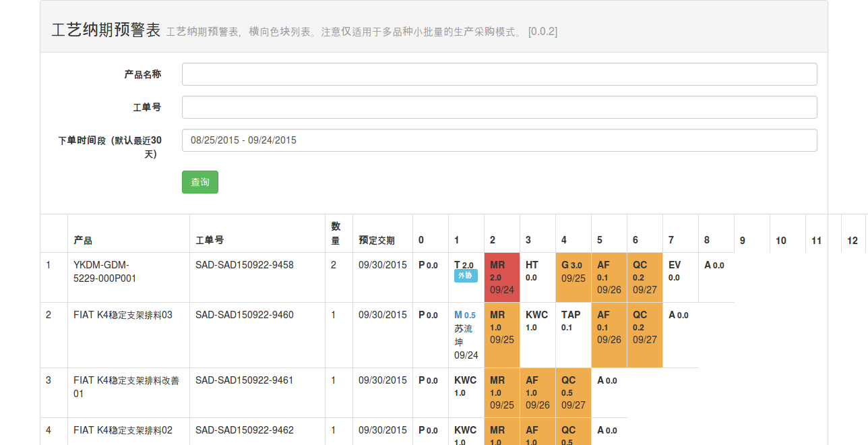Click product FIAT K4稳定支架排料03

[123, 315]
